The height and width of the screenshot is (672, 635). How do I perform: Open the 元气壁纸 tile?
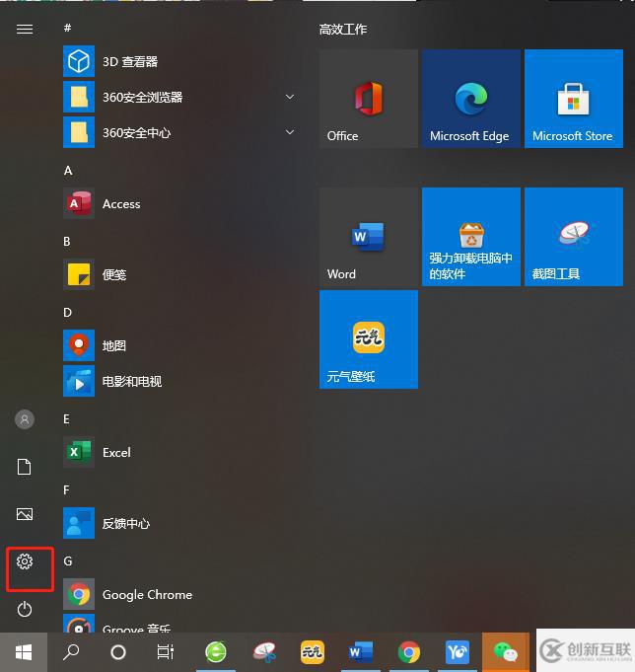coord(368,339)
